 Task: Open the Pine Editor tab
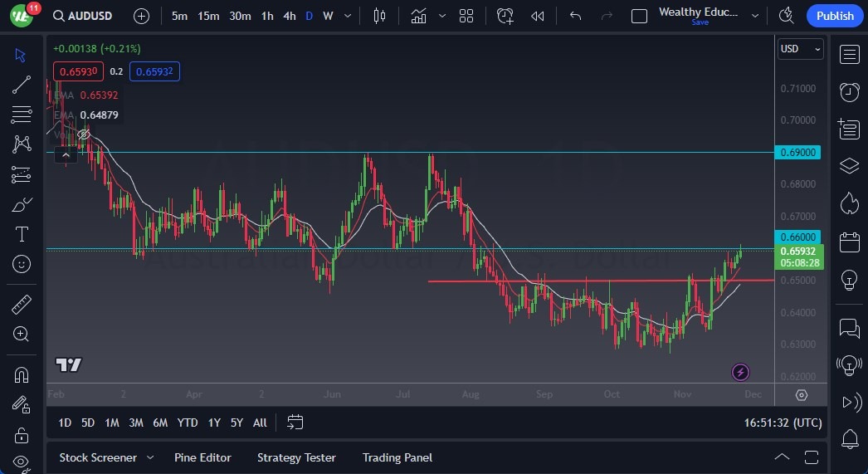202,457
